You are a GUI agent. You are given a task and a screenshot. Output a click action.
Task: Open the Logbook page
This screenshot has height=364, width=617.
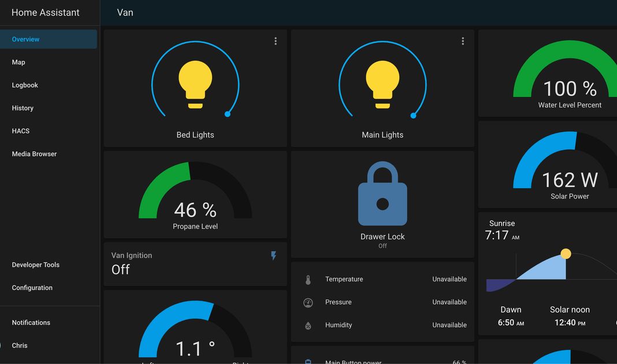coord(25,85)
